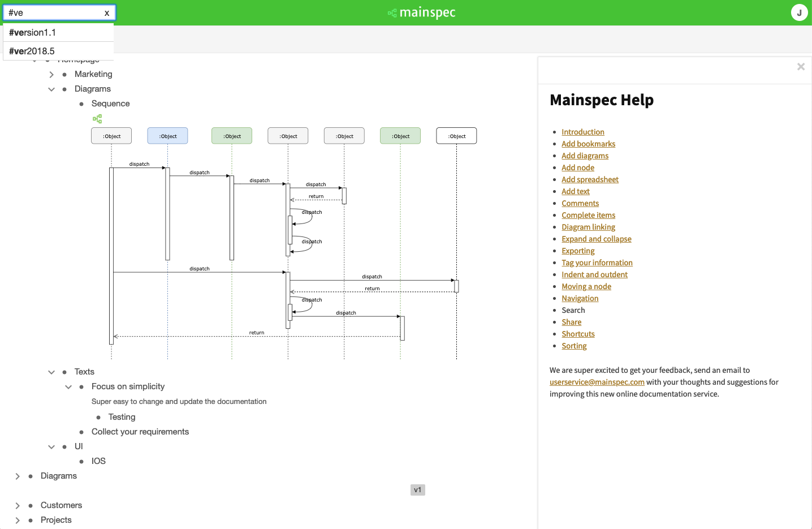Click the bullet beside Texts

pyautogui.click(x=64, y=372)
